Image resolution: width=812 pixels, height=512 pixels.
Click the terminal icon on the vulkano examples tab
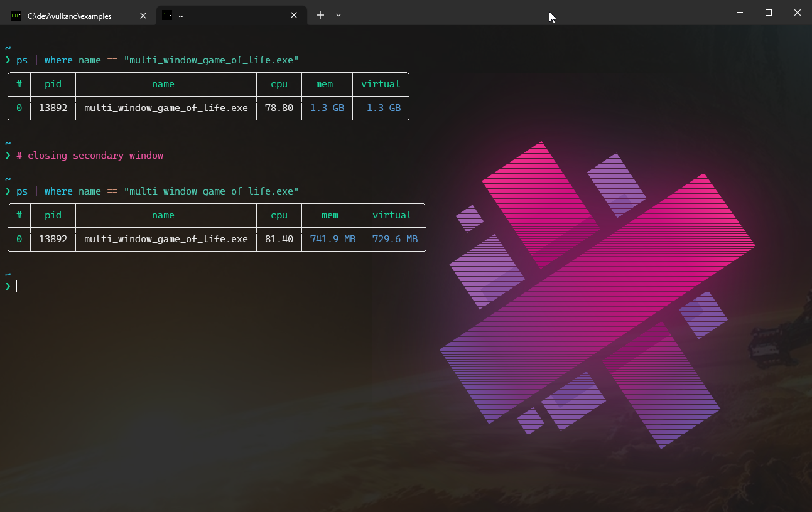point(16,14)
